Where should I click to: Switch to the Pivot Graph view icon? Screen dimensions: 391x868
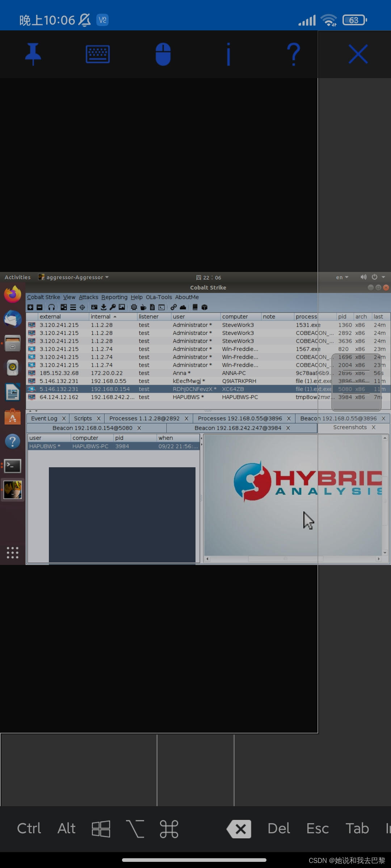pyautogui.click(x=64, y=307)
